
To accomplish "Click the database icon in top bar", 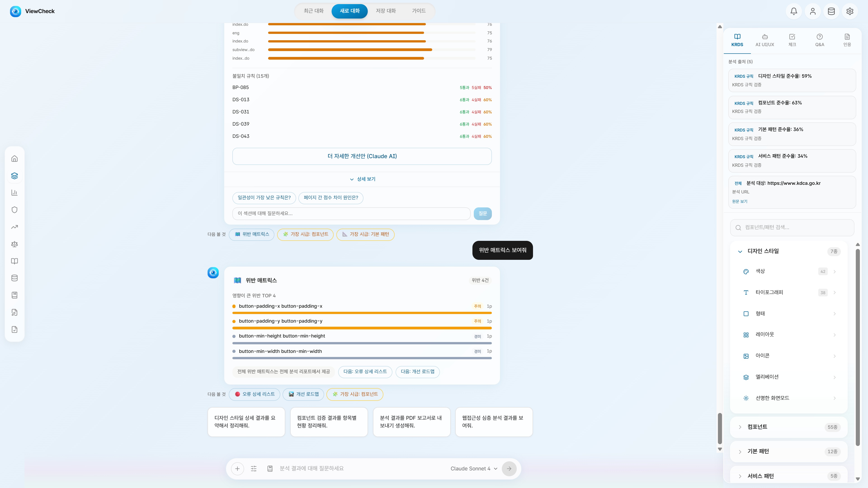I will point(831,11).
